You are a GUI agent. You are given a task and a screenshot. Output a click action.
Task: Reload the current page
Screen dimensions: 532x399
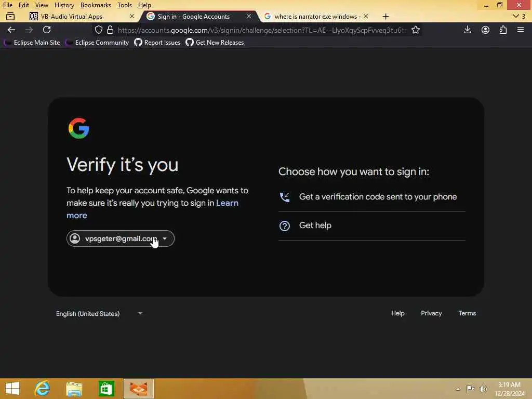coord(47,30)
